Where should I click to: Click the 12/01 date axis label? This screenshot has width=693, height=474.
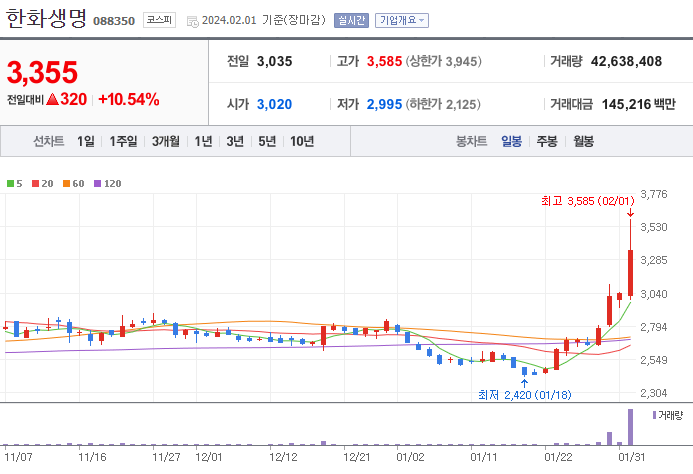[209, 457]
